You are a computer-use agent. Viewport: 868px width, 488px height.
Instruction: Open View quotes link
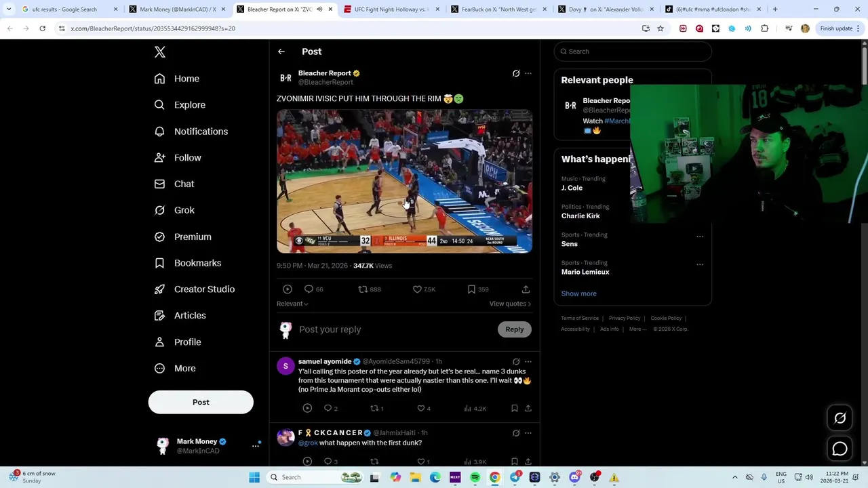510,304
